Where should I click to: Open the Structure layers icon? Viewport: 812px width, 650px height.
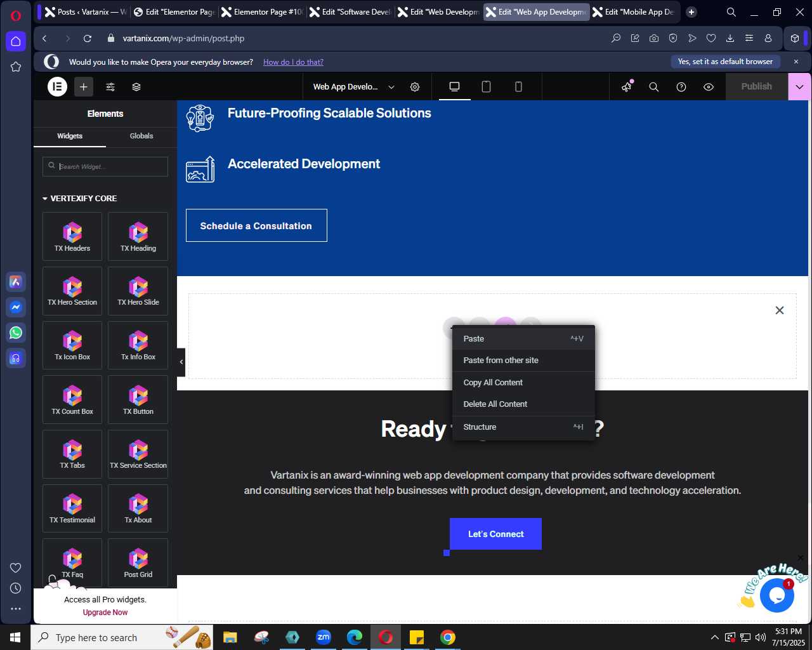click(136, 87)
